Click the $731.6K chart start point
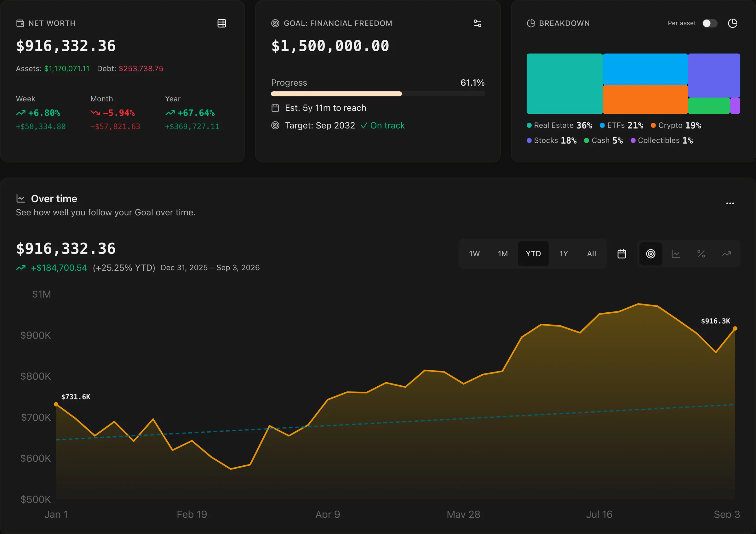756x534 pixels. (56, 404)
